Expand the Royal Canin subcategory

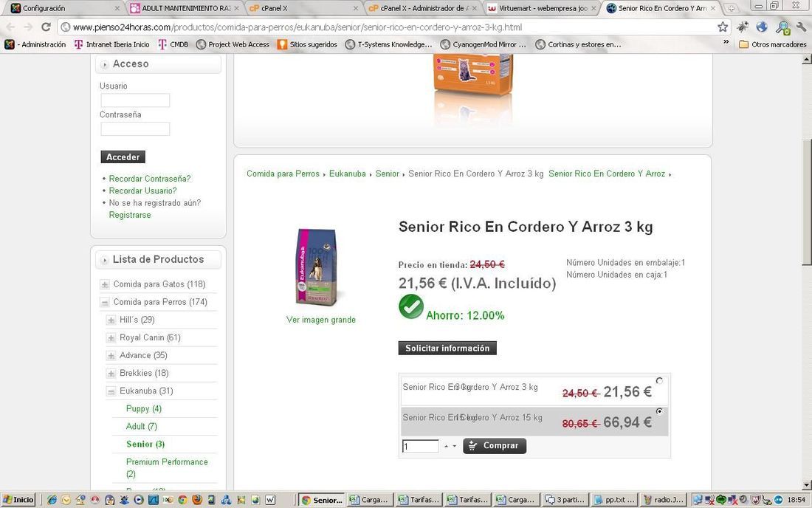click(x=111, y=337)
